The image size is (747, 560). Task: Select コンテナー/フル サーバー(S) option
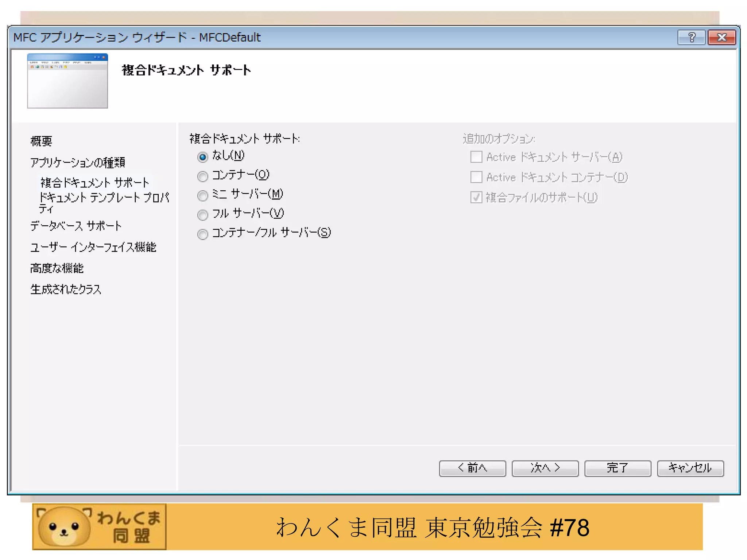tap(203, 234)
